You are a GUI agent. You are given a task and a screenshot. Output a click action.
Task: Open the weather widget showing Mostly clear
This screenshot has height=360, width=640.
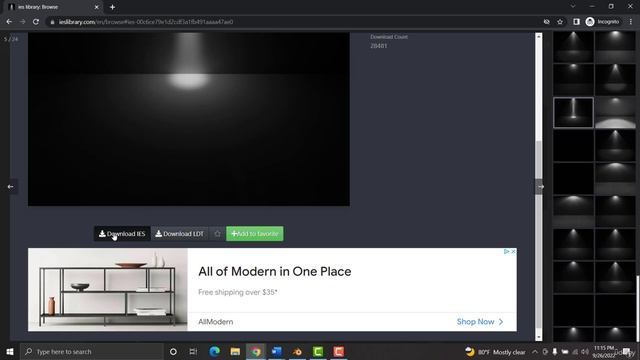[496, 352]
